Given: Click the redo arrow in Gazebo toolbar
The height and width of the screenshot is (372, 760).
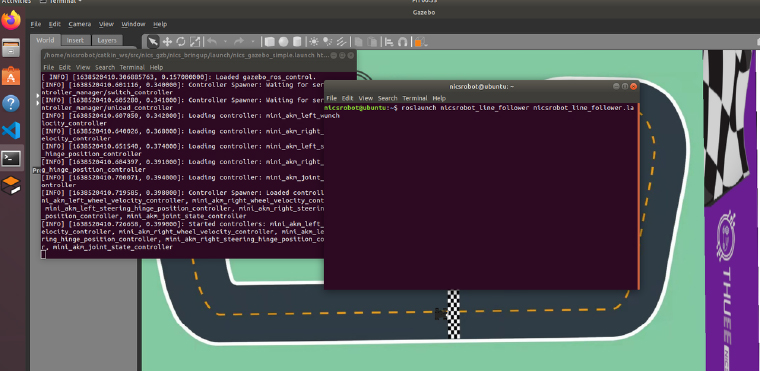Looking at the screenshot, I should tap(239, 42).
